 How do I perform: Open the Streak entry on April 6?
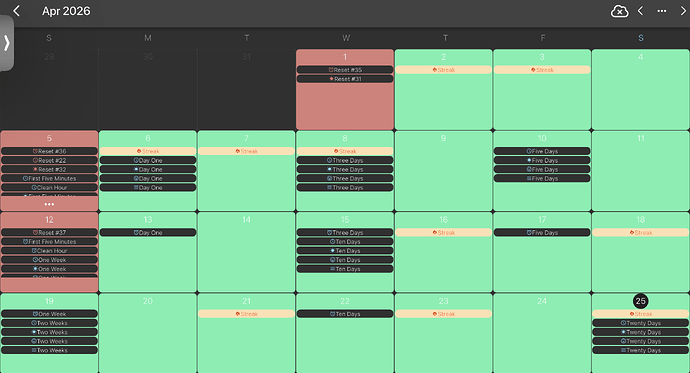tap(148, 151)
